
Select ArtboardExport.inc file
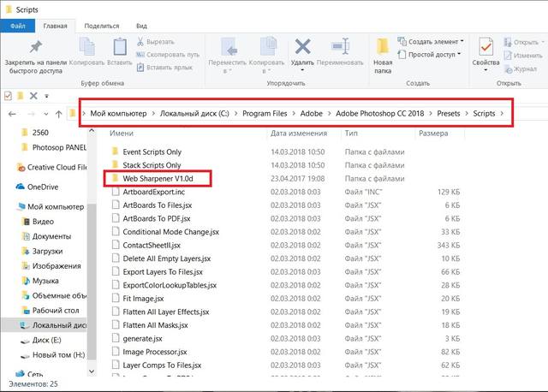[154, 192]
